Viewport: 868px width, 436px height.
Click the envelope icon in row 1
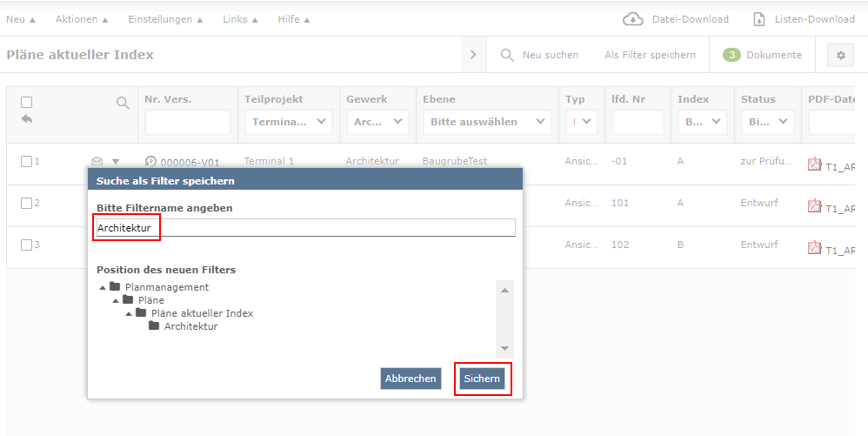point(97,161)
